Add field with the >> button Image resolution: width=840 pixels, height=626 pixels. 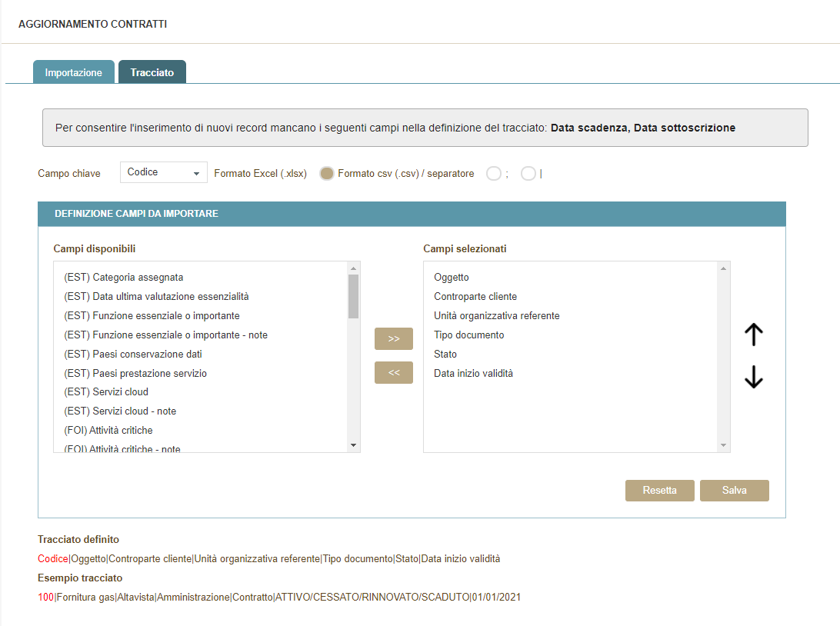(x=393, y=338)
